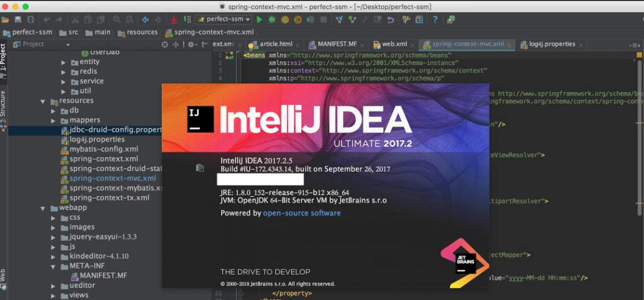This screenshot has height=300, width=644.
Task: Start Debug with the green bug icon
Action: (272, 19)
